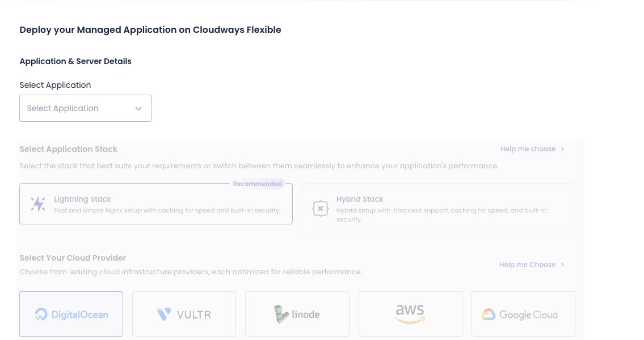The height and width of the screenshot is (340, 644).
Task: Choose the Hybrid Stack icon
Action: tap(321, 209)
